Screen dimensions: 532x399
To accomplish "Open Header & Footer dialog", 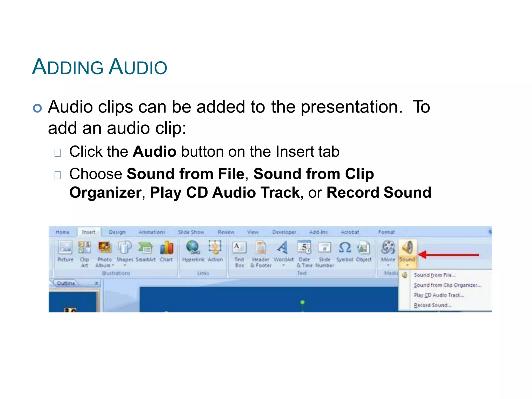I will (x=261, y=254).
